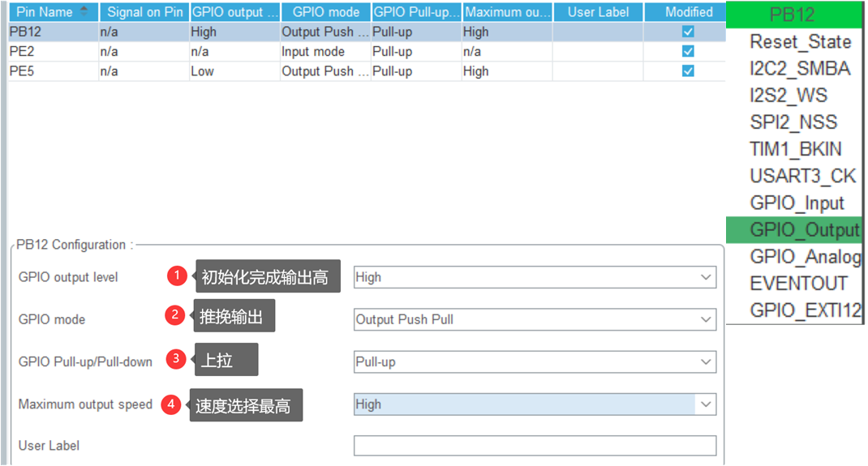The image size is (868, 466).
Task: Click red annotation marker number 4
Action: [170, 404]
